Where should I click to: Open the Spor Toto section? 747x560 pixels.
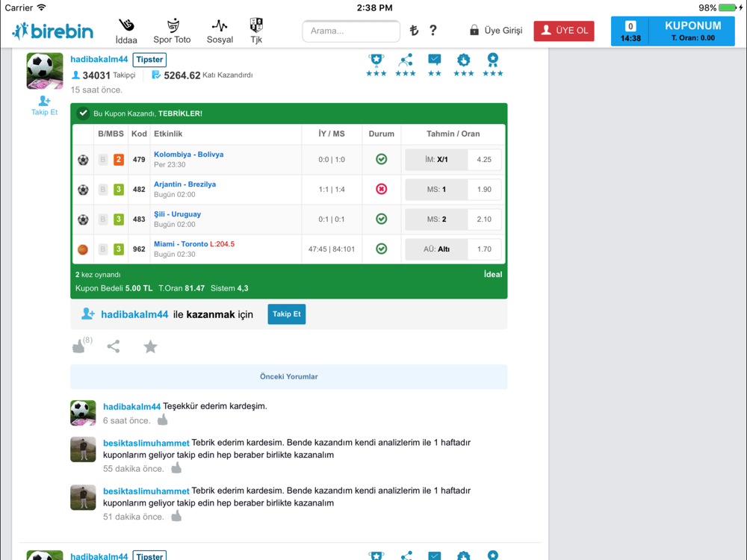pyautogui.click(x=172, y=31)
